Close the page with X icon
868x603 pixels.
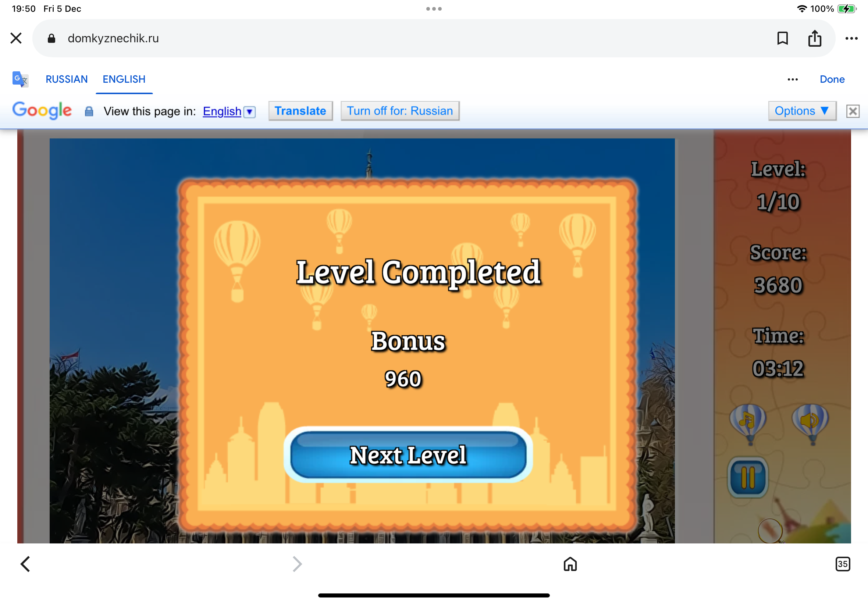[x=16, y=38]
